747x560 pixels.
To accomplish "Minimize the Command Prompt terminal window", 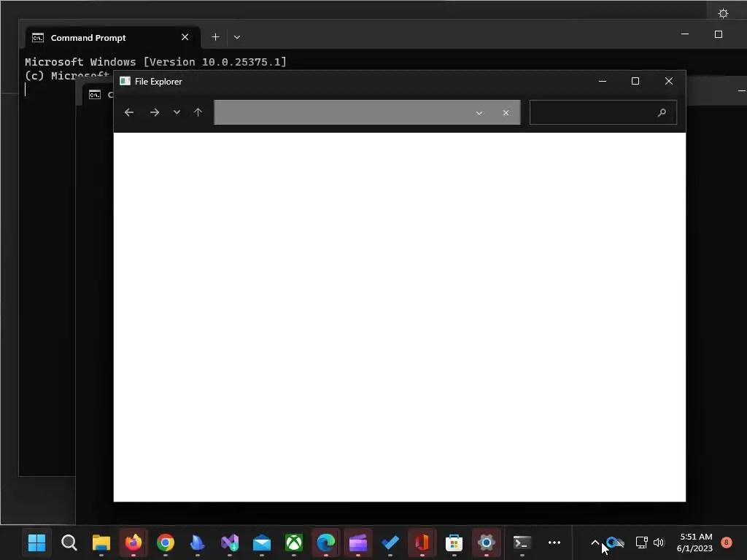I will click(685, 34).
